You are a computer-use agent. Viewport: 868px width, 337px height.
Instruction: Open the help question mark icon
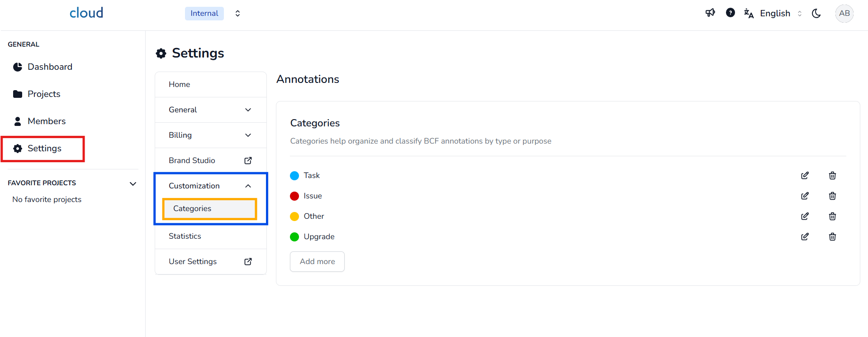[x=730, y=13]
